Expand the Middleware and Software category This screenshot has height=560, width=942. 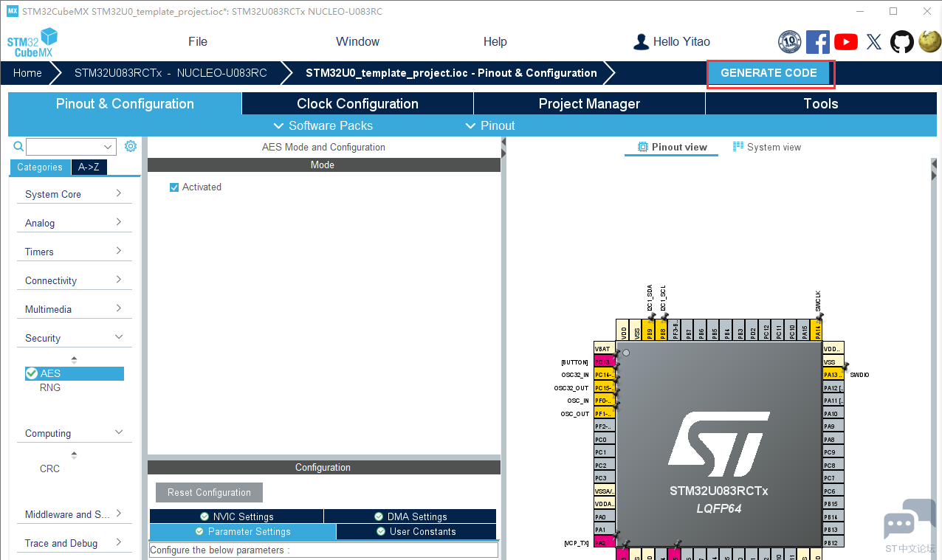pyautogui.click(x=74, y=514)
